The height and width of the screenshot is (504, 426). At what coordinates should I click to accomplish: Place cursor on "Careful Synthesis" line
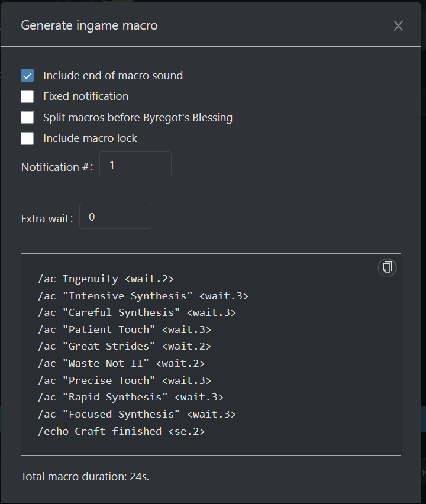[136, 312]
